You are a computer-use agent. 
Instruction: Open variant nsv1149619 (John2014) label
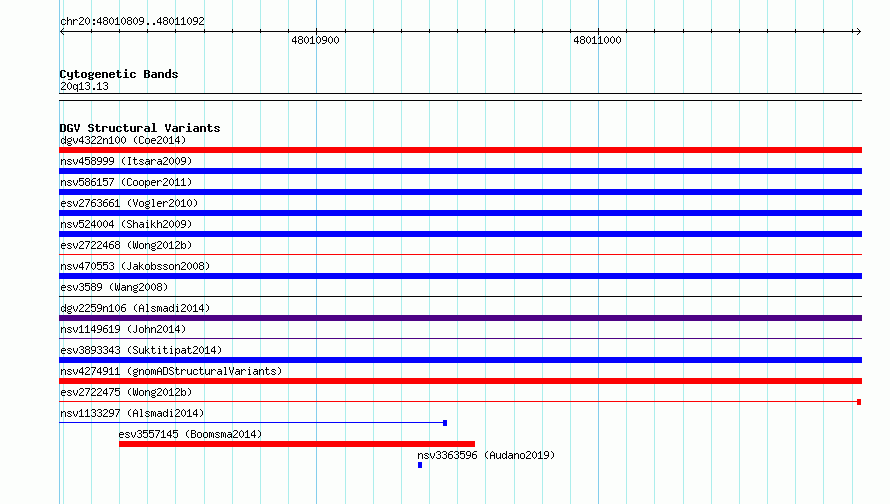coord(123,329)
